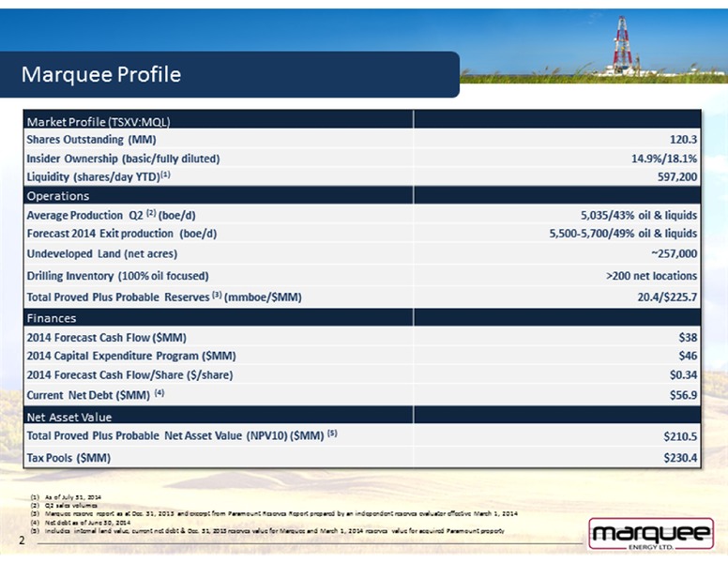Select the $38 cash flow value
The image size is (728, 563).
688,337
